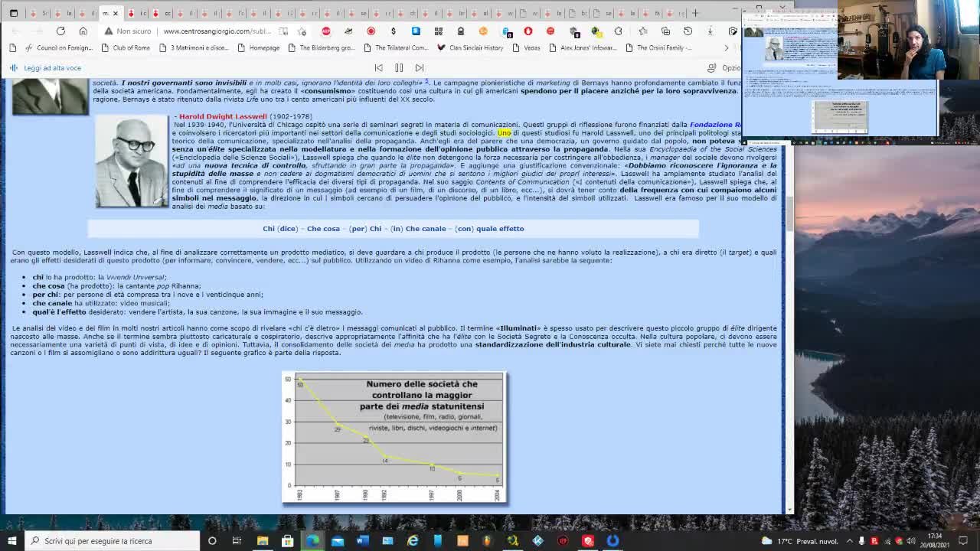Pause the read-aloud playback

[x=399, y=67]
